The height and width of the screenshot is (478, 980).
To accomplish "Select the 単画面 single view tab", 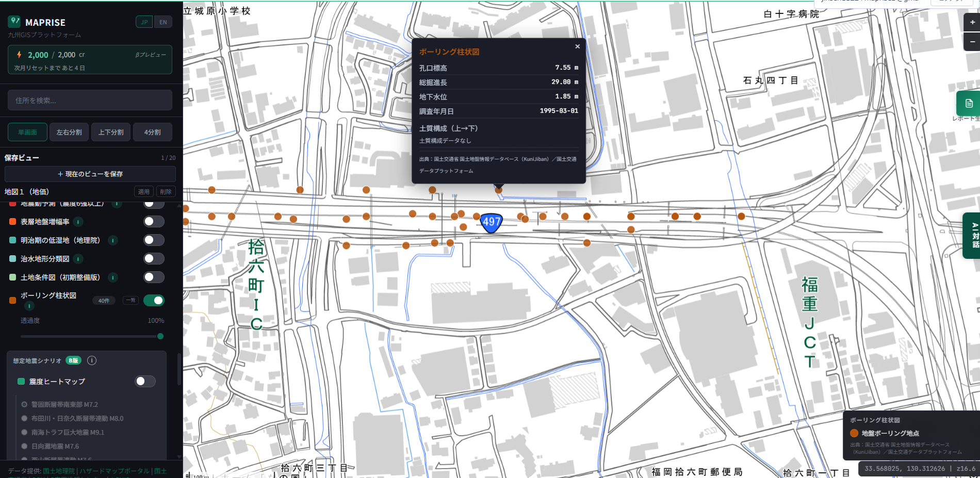I will (27, 133).
